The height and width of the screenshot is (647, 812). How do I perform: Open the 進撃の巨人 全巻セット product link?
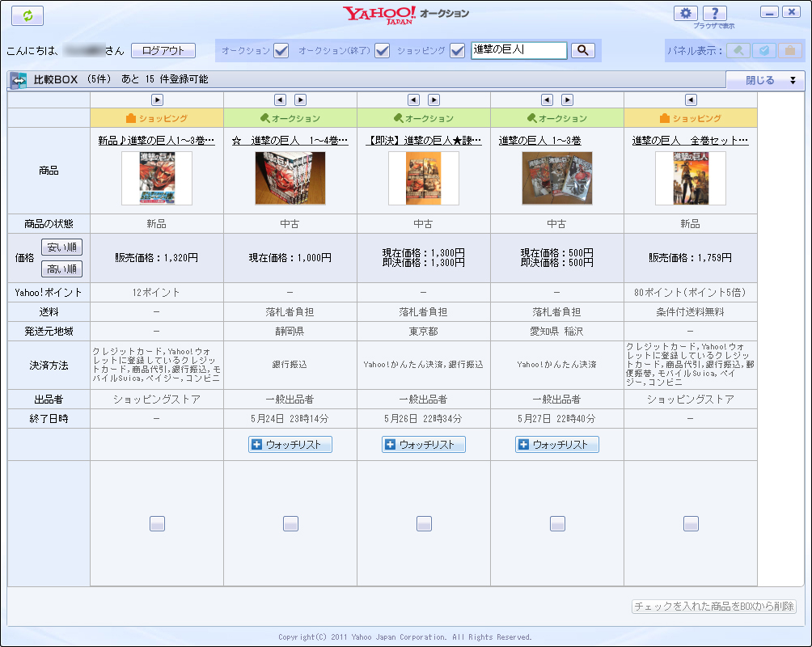(691, 140)
